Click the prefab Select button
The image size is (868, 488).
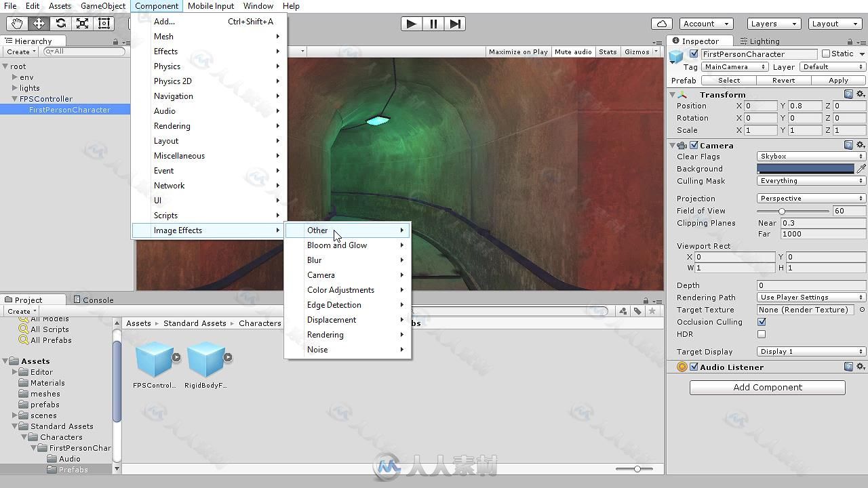tap(729, 81)
